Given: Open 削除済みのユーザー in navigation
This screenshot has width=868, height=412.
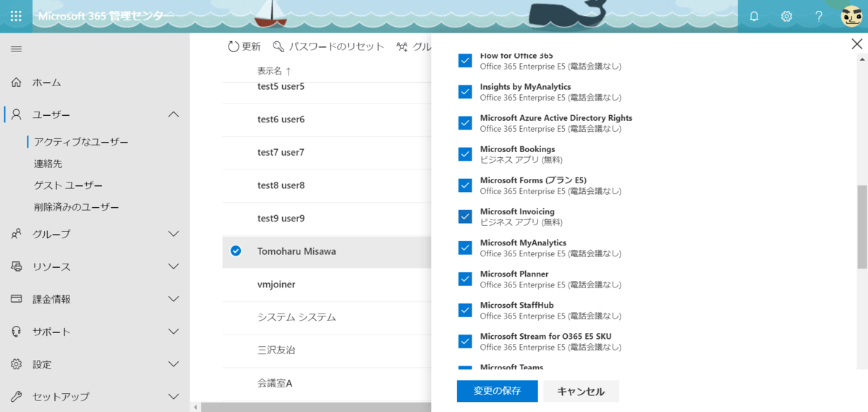Looking at the screenshot, I should (x=76, y=207).
